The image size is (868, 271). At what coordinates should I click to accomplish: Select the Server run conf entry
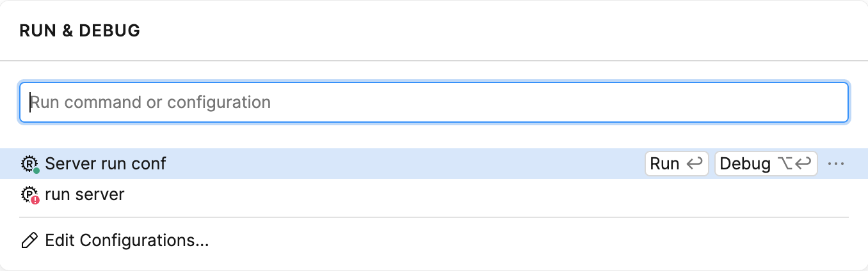106,164
